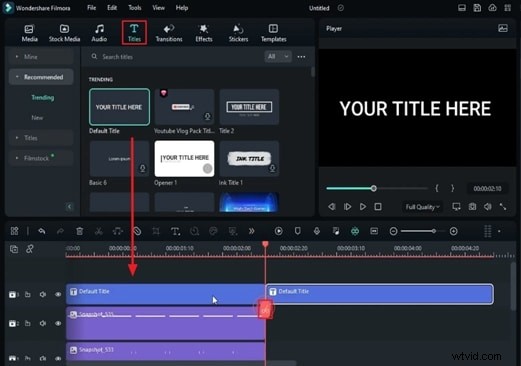Select the Youtube Vlog Pack title thumbnail
The width and height of the screenshot is (521, 366).
click(184, 107)
